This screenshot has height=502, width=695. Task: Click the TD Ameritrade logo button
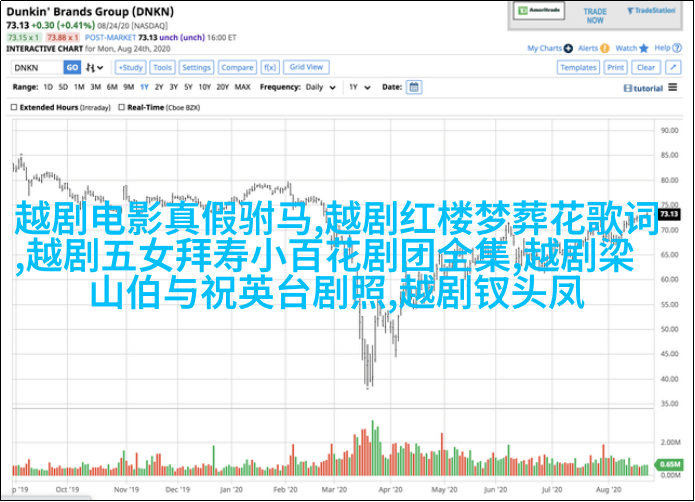click(539, 11)
